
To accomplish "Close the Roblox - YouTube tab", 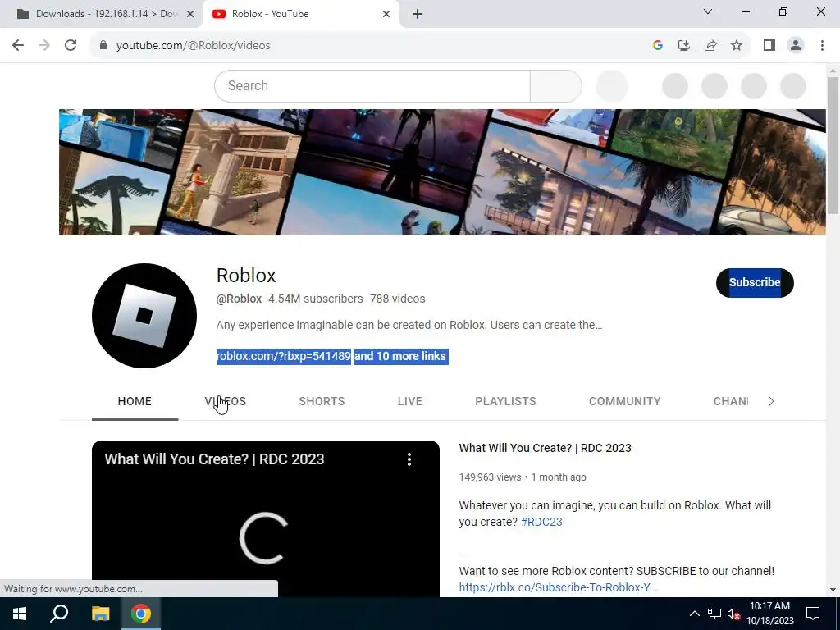I will [x=386, y=14].
